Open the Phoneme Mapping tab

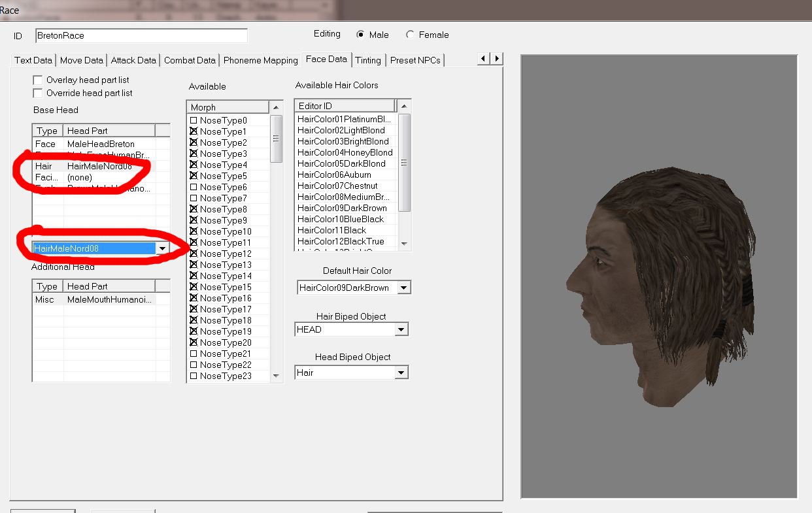click(260, 60)
